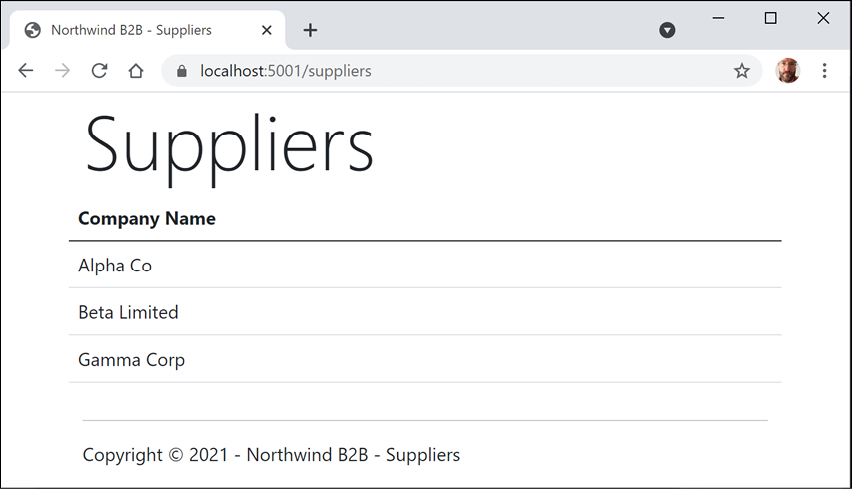Expand the tab search dropdown circle

pos(667,30)
